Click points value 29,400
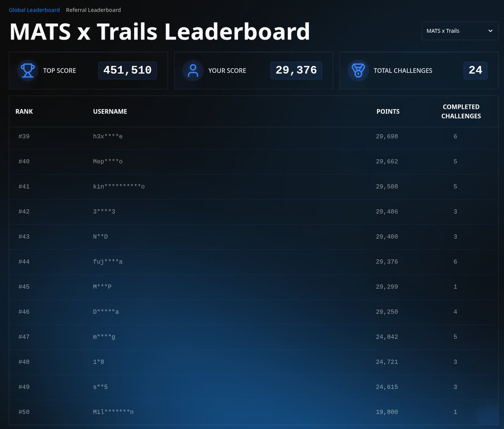504x429 pixels. coord(387,237)
